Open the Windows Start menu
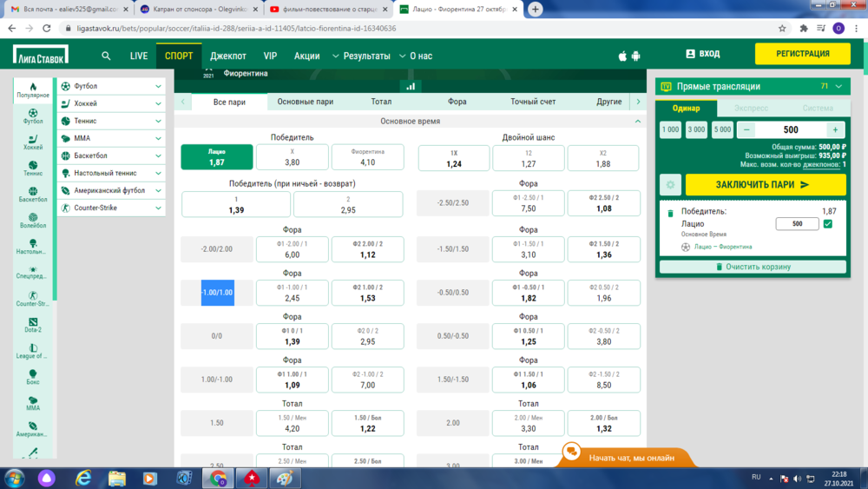 (x=14, y=478)
